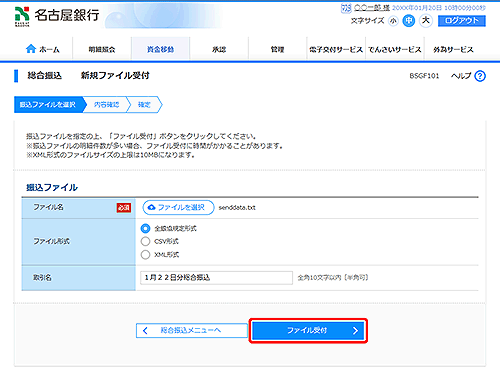
Task: Click the user name link at top
Action: (372, 8)
